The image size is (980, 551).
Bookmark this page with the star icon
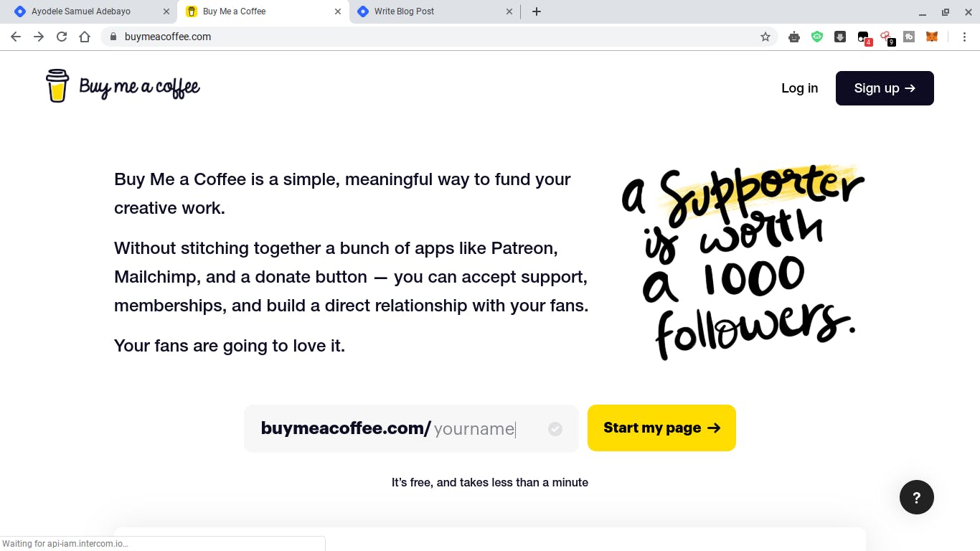[x=765, y=37]
